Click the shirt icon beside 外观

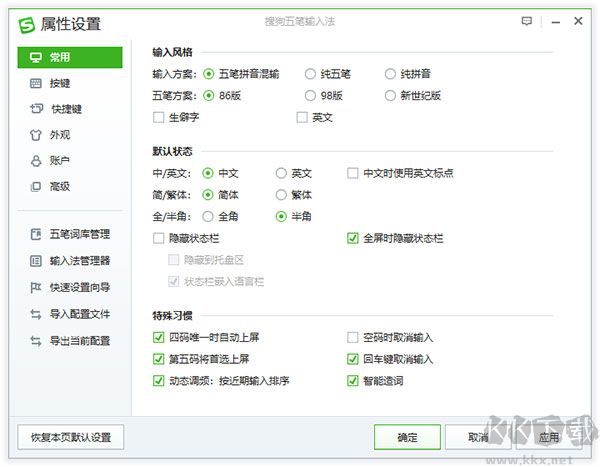(x=36, y=135)
